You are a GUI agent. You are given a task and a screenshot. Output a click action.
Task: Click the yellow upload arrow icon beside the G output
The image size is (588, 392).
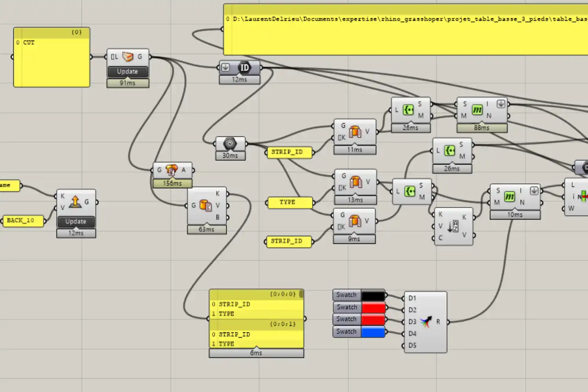pos(75,202)
